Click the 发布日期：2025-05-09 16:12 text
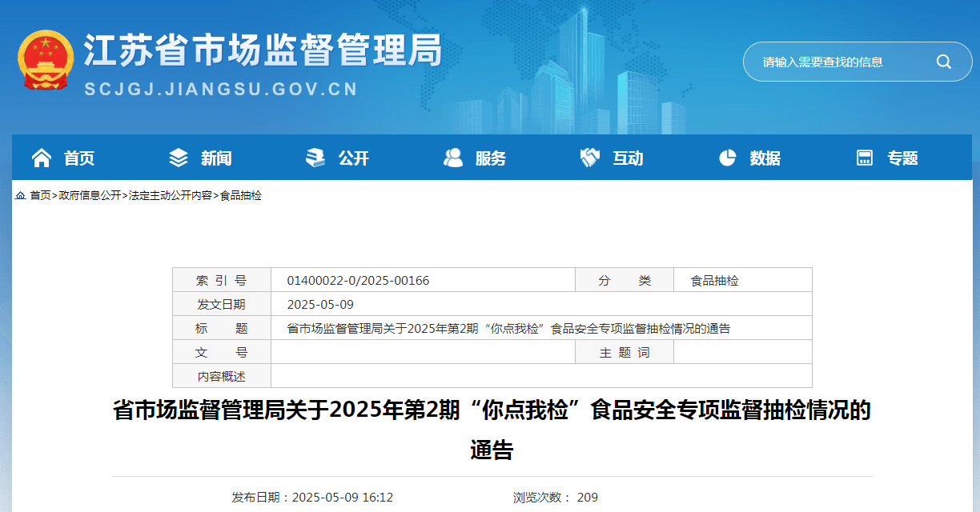This screenshot has height=512, width=980. pos(312,498)
